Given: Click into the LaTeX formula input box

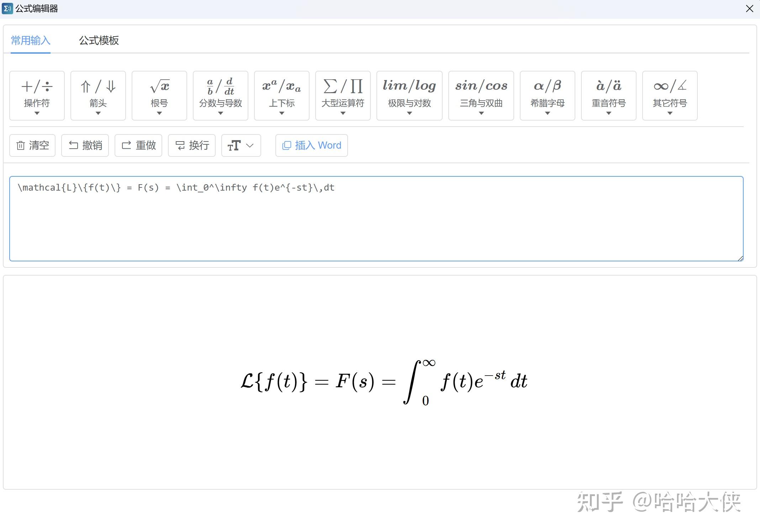Looking at the screenshot, I should pyautogui.click(x=376, y=219).
